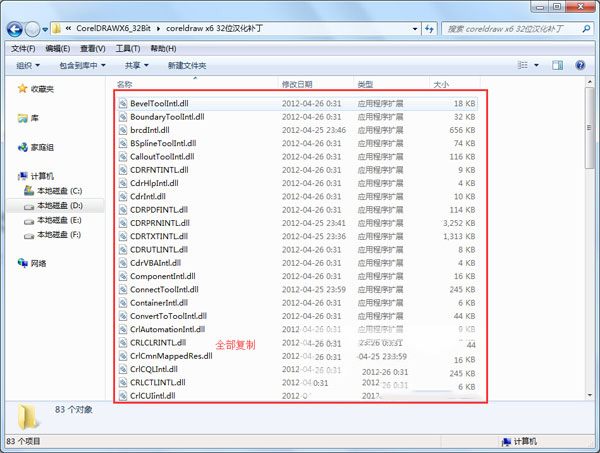Click the CDRFNTINTL.dll file icon

tap(123, 170)
